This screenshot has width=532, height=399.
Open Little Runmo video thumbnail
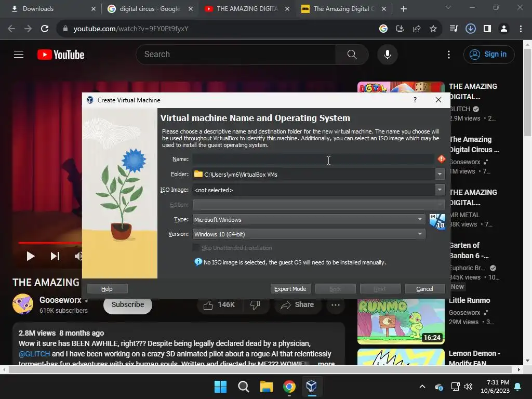pos(401,321)
